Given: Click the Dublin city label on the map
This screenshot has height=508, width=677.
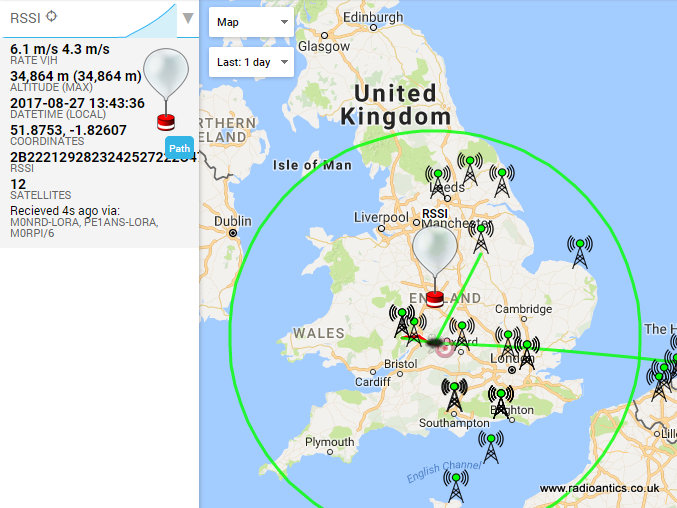Looking at the screenshot, I should [x=233, y=221].
